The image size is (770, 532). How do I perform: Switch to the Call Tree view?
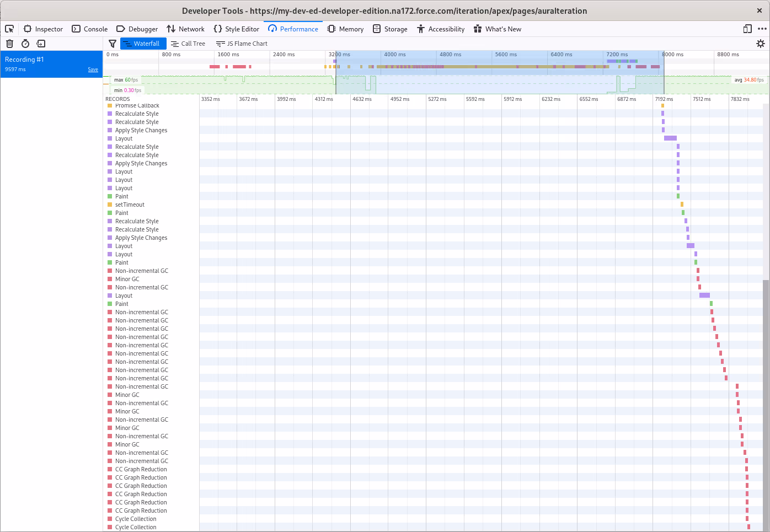188,44
